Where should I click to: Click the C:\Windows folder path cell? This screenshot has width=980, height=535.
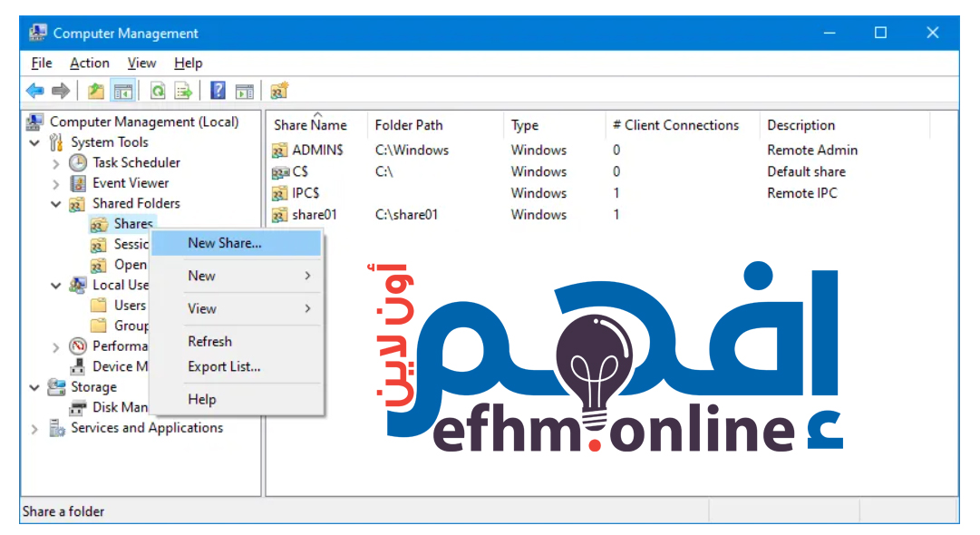tap(412, 150)
